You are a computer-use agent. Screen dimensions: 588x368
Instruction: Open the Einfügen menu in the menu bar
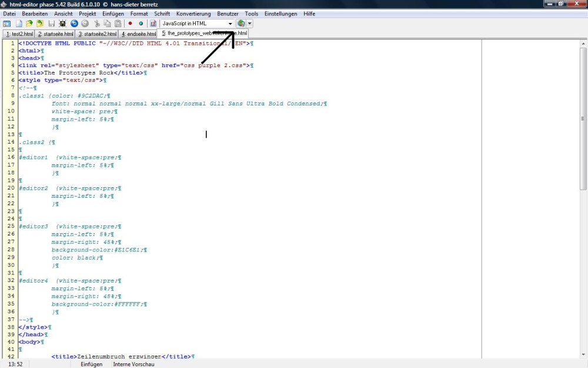click(x=113, y=14)
